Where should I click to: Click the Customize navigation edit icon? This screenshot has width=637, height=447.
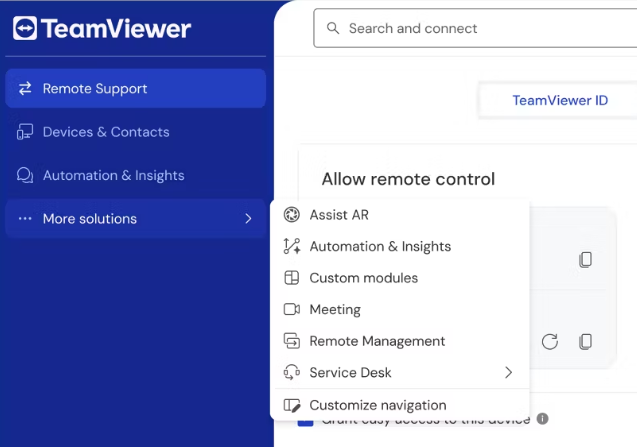pyautogui.click(x=291, y=405)
